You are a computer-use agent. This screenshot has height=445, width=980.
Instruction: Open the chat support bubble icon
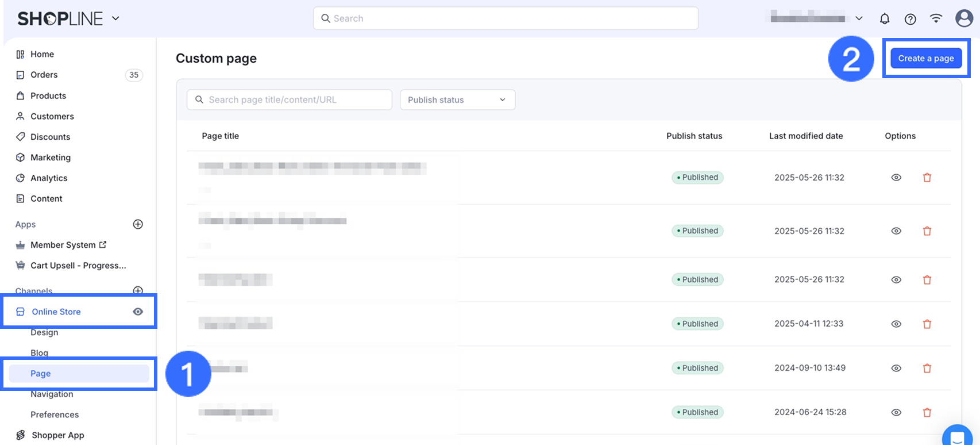click(958, 438)
